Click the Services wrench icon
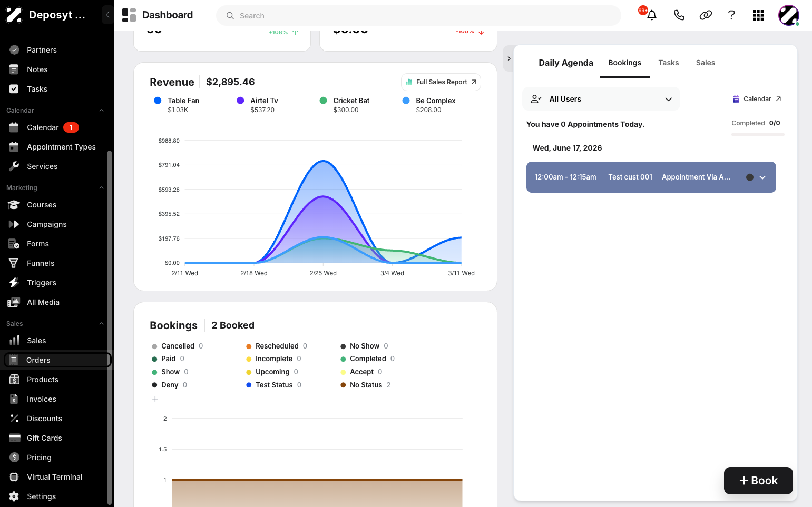This screenshot has height=507, width=812. pos(14,166)
